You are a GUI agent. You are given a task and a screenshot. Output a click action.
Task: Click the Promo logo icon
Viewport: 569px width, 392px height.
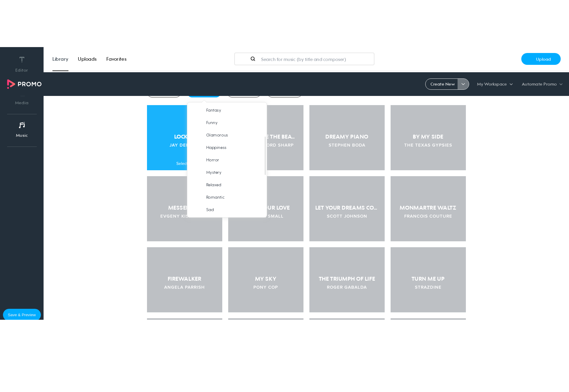pos(11,84)
